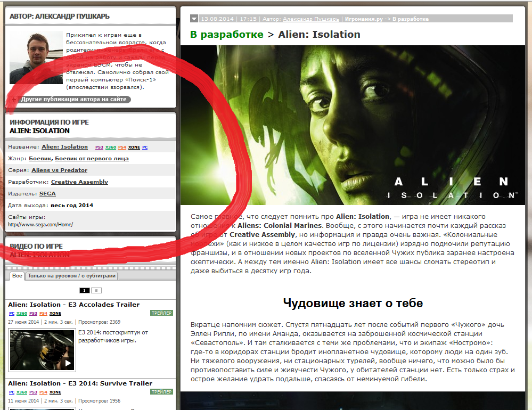The width and height of the screenshot is (532, 410).
Task: Expand Другие публикации автора на сайте
Action: click(73, 100)
